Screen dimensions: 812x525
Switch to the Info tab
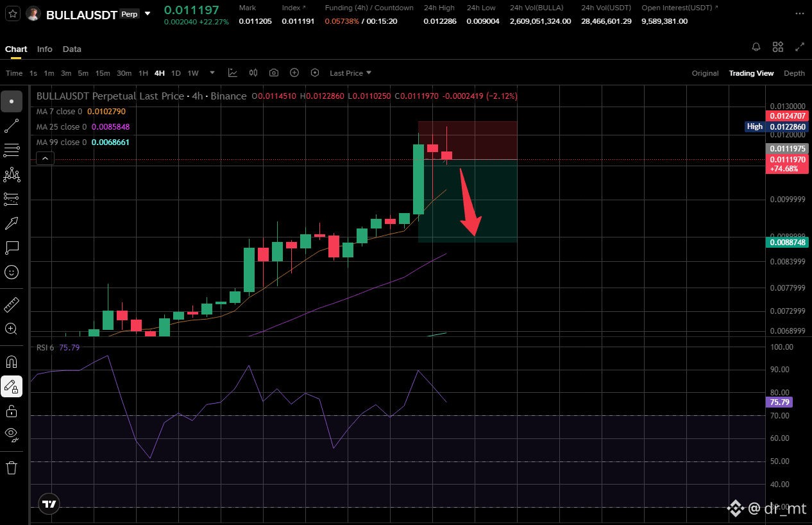tap(45, 49)
